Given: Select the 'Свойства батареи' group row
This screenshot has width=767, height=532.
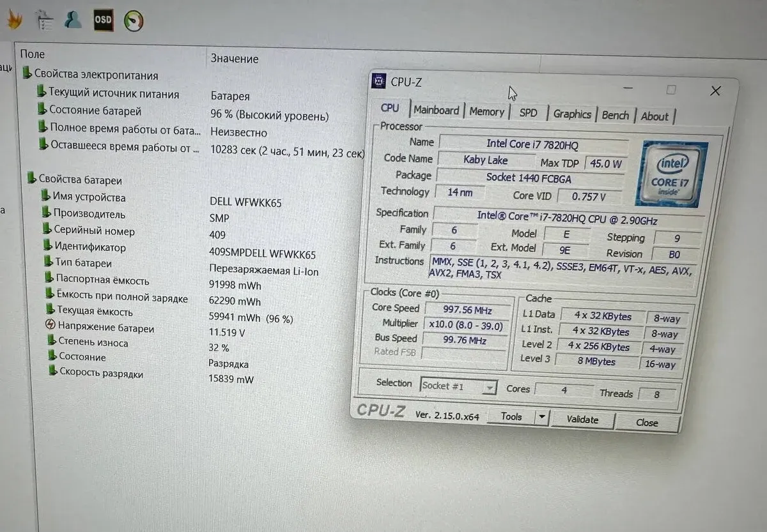Looking at the screenshot, I should 80,180.
